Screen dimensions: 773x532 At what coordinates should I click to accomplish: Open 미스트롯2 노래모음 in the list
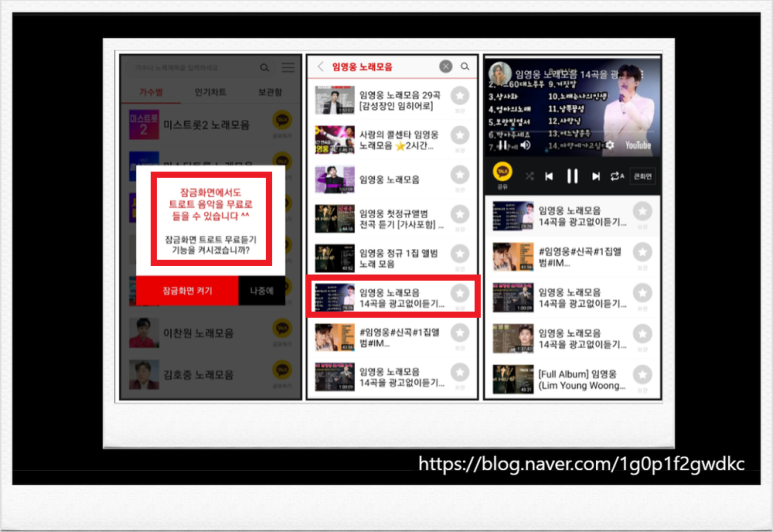click(211, 124)
